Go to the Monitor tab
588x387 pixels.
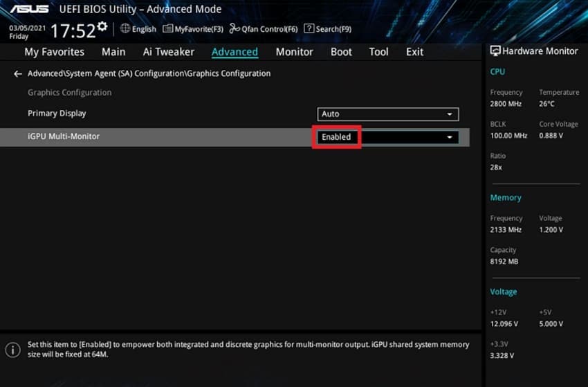click(295, 52)
